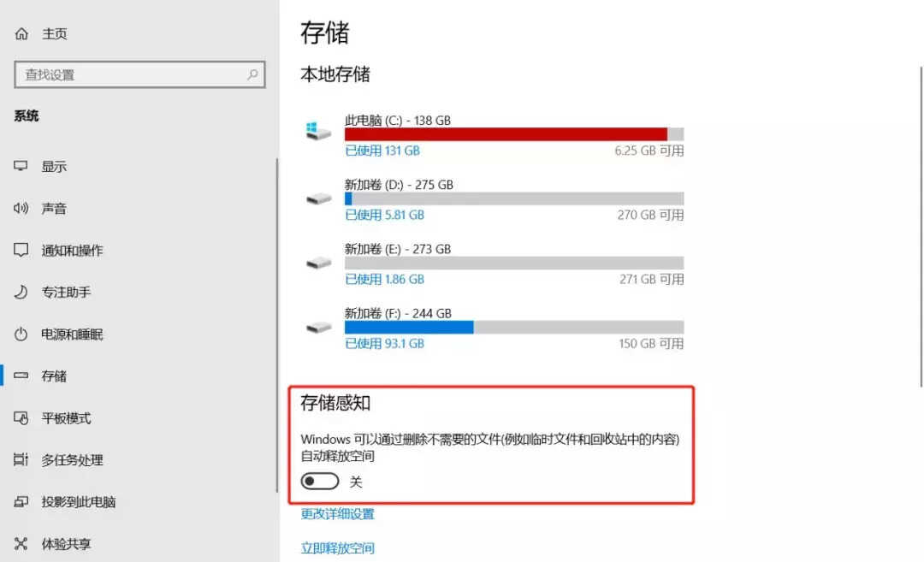Click 已使用 131 GB under C: drive
Screen dimensions: 924x562
tap(382, 151)
